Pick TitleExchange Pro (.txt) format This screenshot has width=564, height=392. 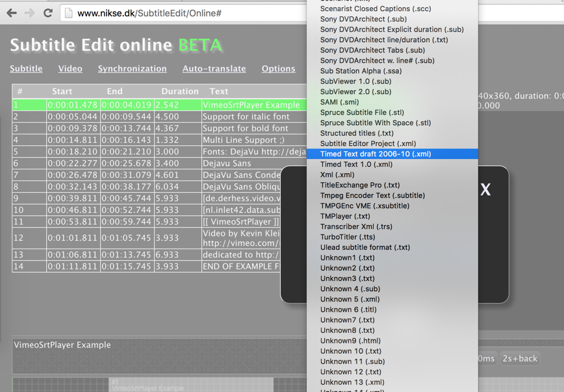tap(392, 186)
